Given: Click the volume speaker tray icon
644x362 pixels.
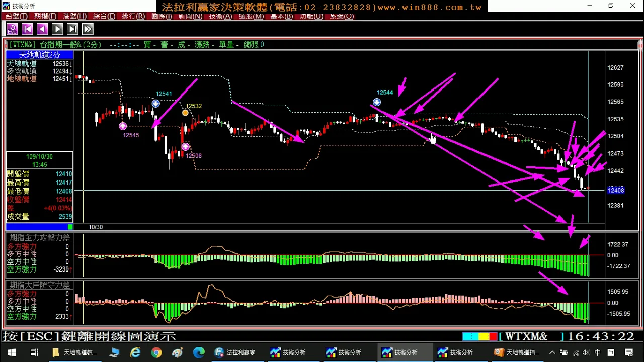Looking at the screenshot, I should 587,352.
